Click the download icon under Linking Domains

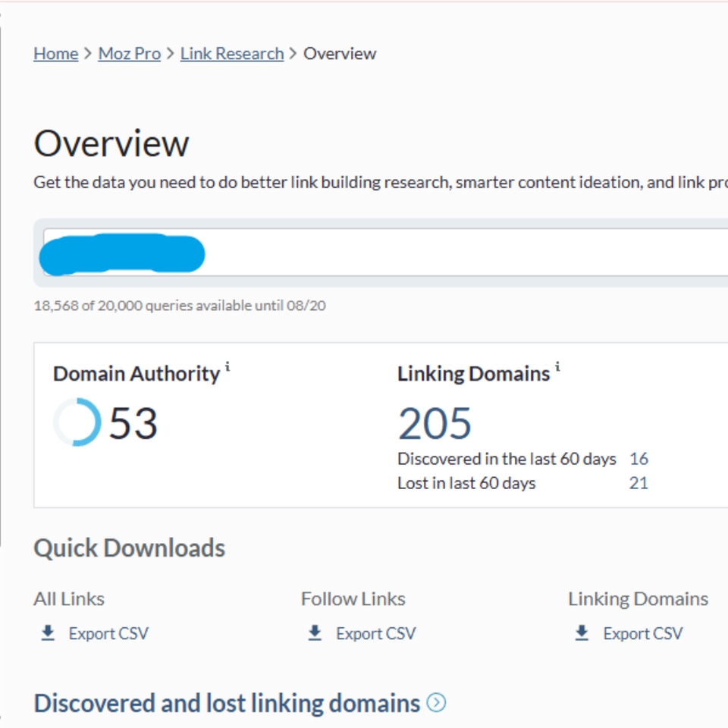tap(582, 631)
